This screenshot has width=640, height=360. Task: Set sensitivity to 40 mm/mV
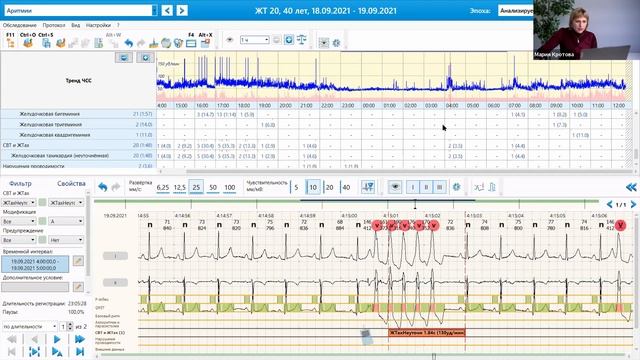pos(346,188)
